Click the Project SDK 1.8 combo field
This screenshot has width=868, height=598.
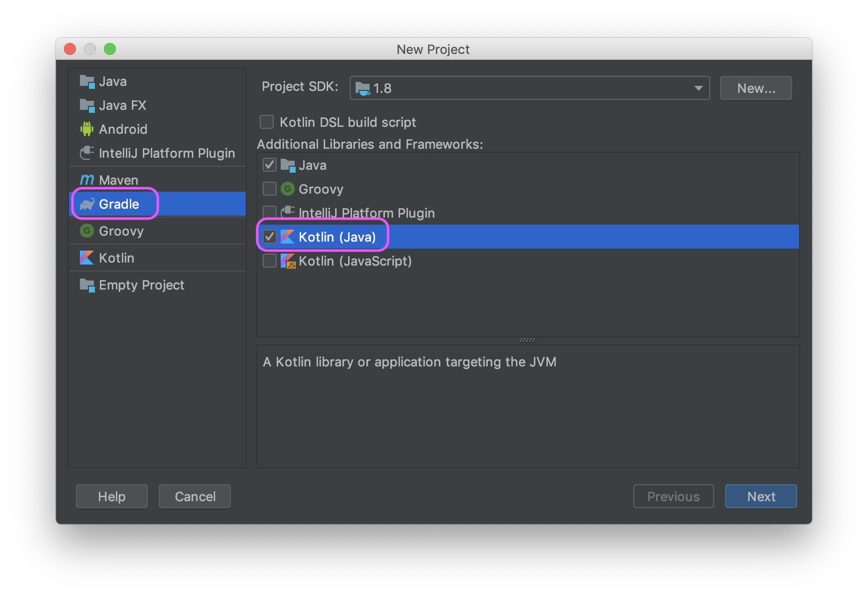[x=530, y=88]
